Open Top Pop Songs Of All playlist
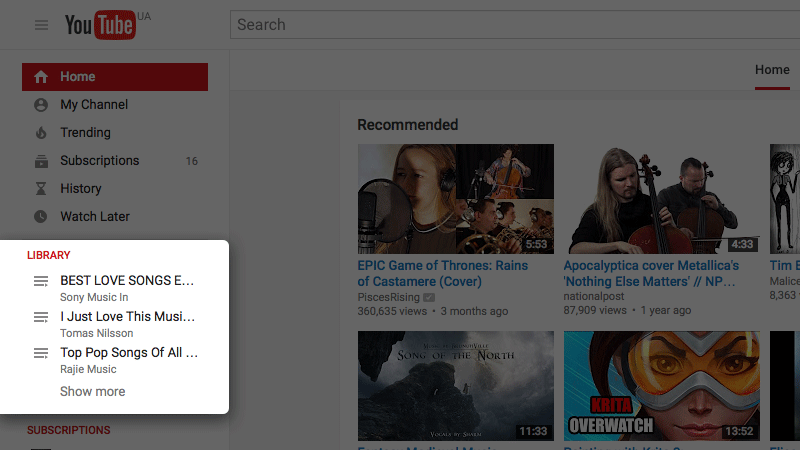Image resolution: width=800 pixels, height=450 pixels. [x=129, y=353]
